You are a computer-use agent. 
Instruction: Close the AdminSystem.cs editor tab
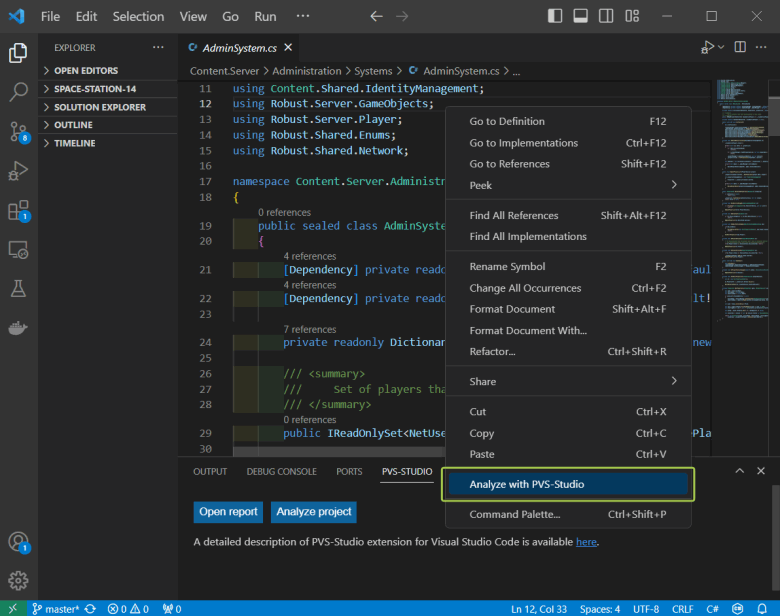[288, 48]
